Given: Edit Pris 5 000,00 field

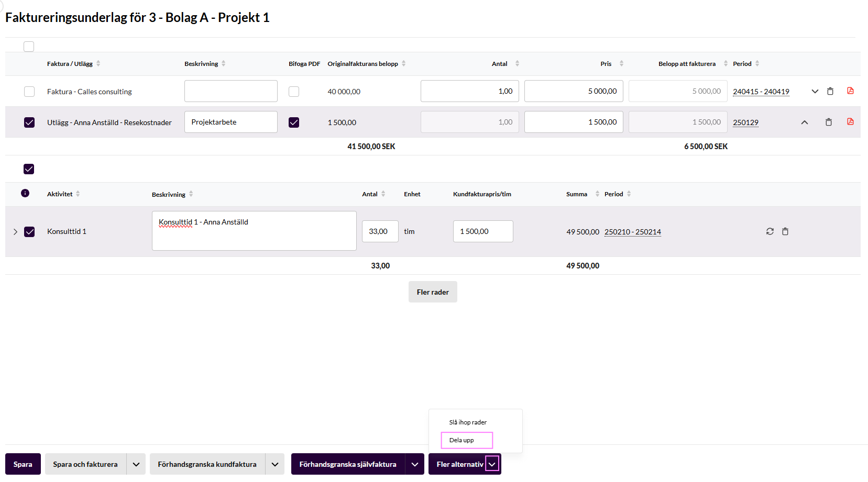Looking at the screenshot, I should (x=574, y=91).
